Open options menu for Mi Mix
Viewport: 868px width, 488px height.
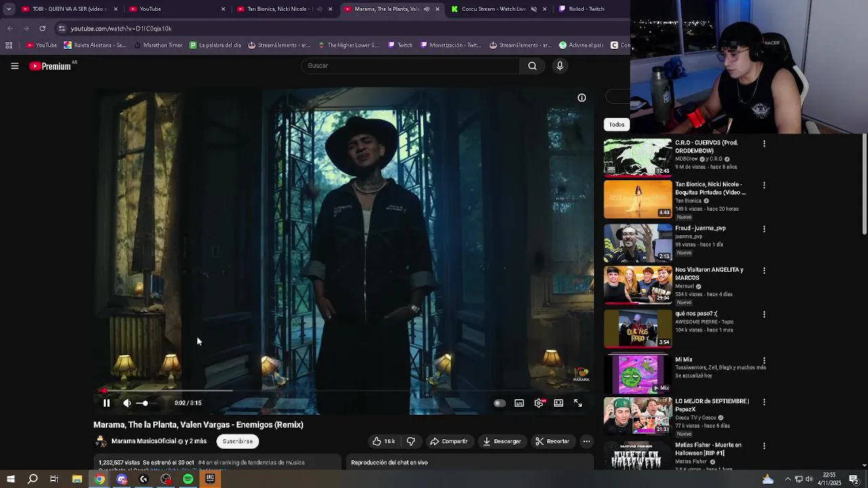764,361
